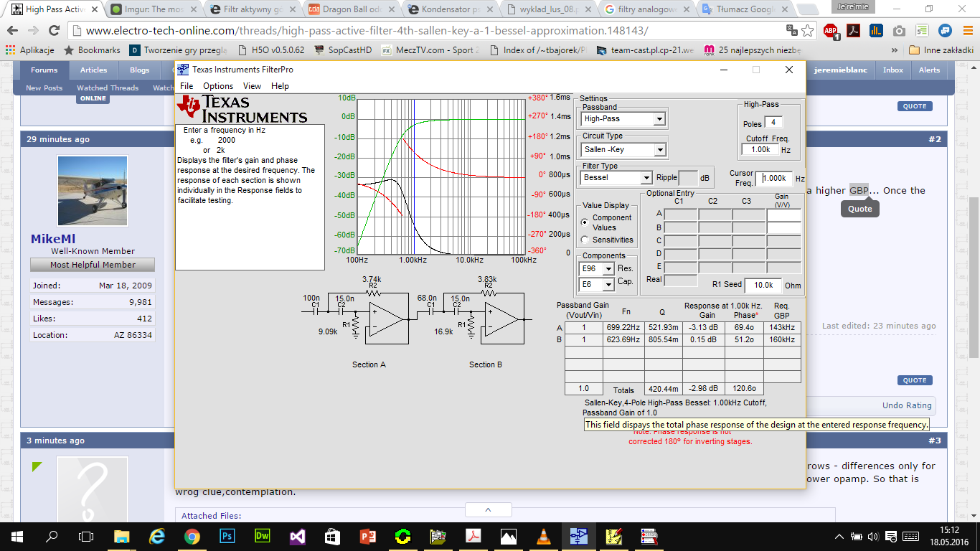This screenshot has width=980, height=551.
Task: Click the browser address bar
Action: 430,31
